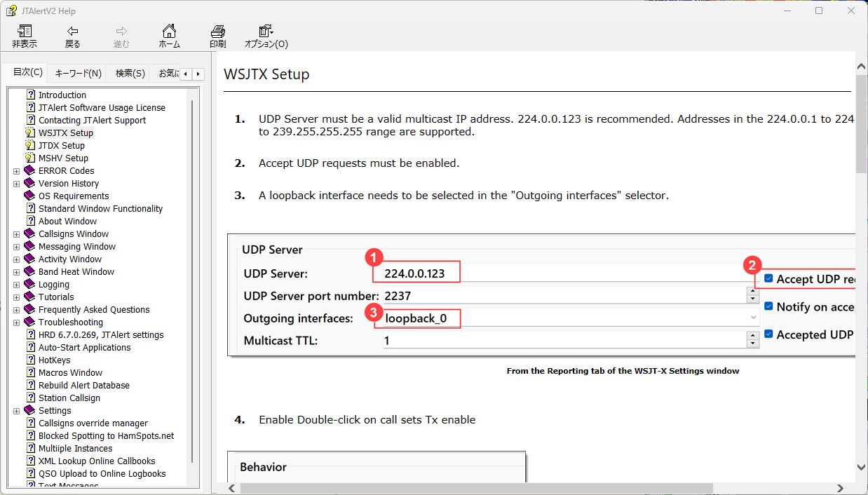This screenshot has height=495, width=868.
Task: Switch to the 検索(S) search tab
Action: point(130,73)
